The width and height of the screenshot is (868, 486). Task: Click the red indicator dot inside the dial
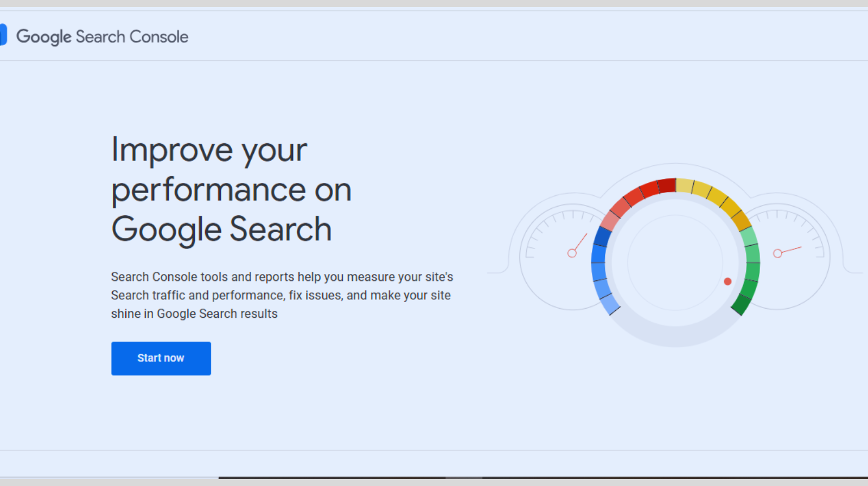[x=727, y=282]
